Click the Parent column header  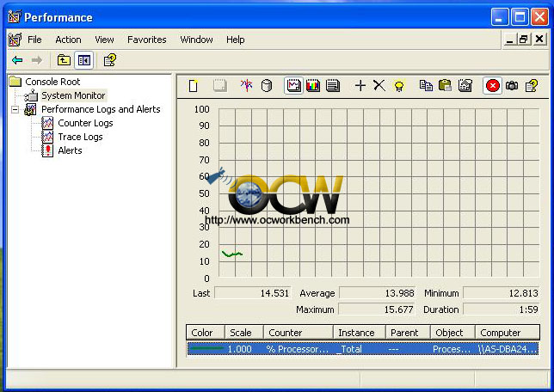[x=408, y=333]
